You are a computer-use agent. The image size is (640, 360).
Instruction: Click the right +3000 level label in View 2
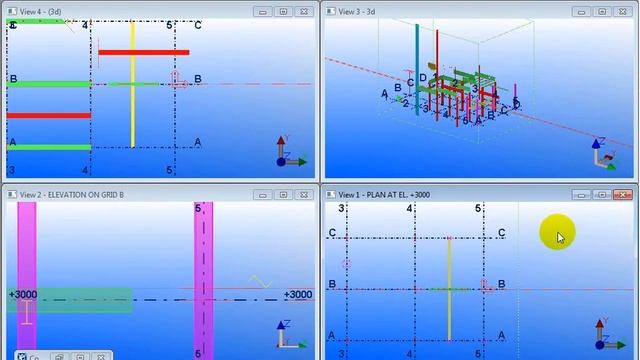[x=298, y=294]
